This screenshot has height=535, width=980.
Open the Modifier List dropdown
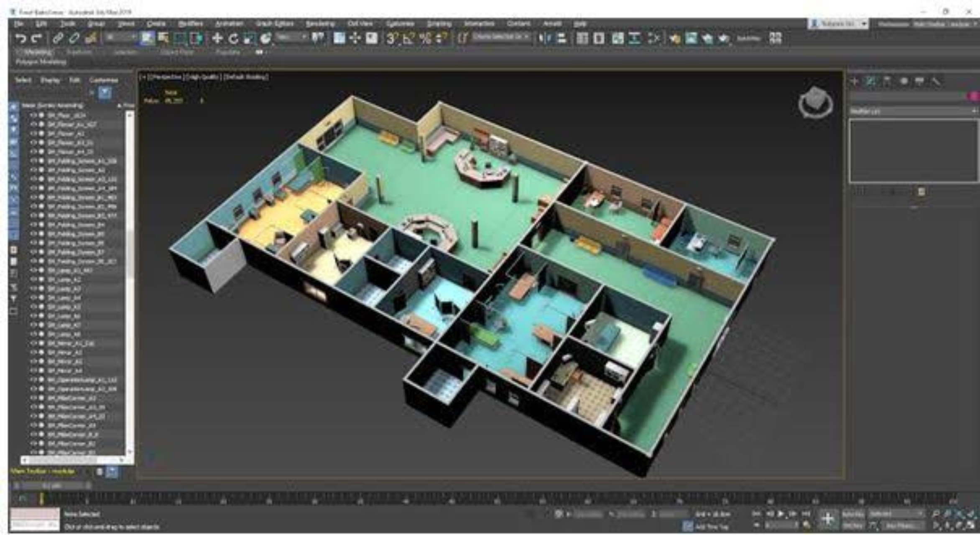914,112
